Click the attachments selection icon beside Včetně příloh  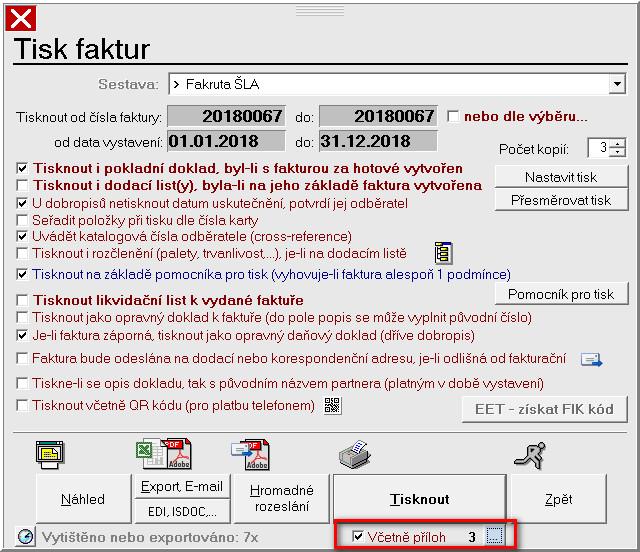(x=494, y=536)
